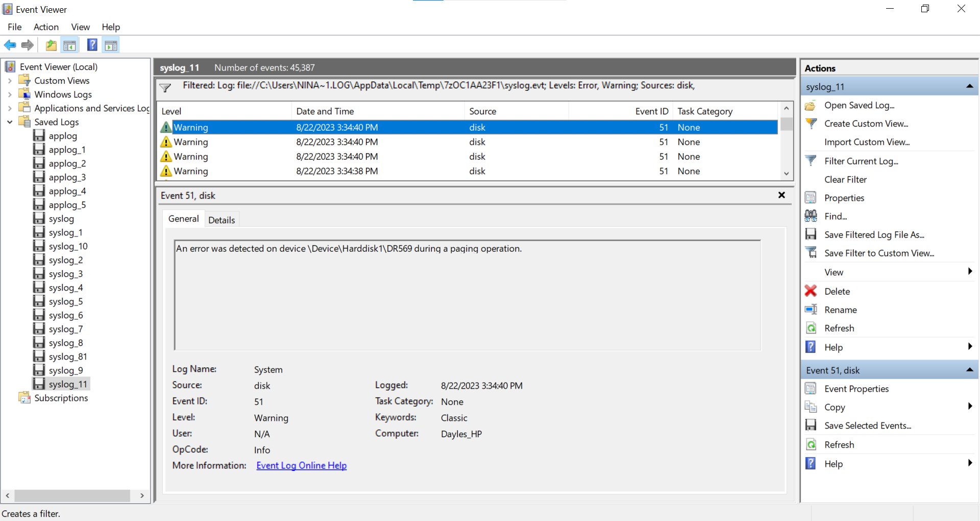Click the Event Properties icon in Actions

tap(811, 388)
